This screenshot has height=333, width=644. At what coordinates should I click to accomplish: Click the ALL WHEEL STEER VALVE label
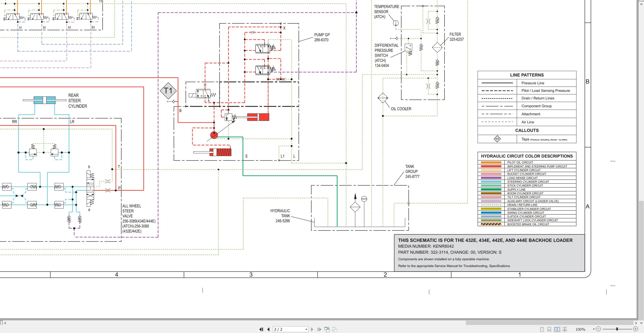pos(132,211)
